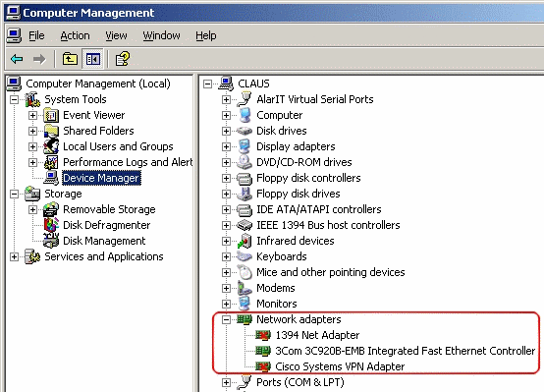Collapse the CLAUS computer root node
544x392 pixels.
[207, 84]
